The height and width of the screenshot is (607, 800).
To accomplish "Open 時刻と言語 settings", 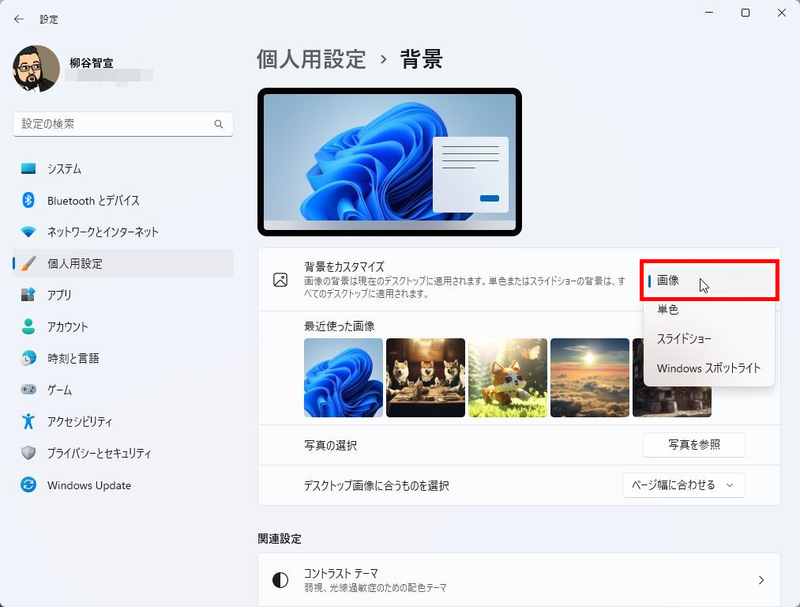I will (123, 358).
